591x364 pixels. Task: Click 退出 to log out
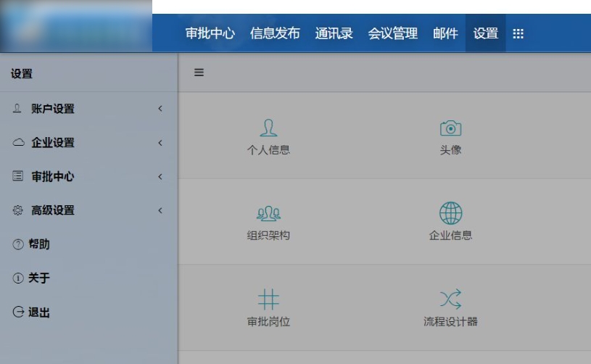coord(38,313)
